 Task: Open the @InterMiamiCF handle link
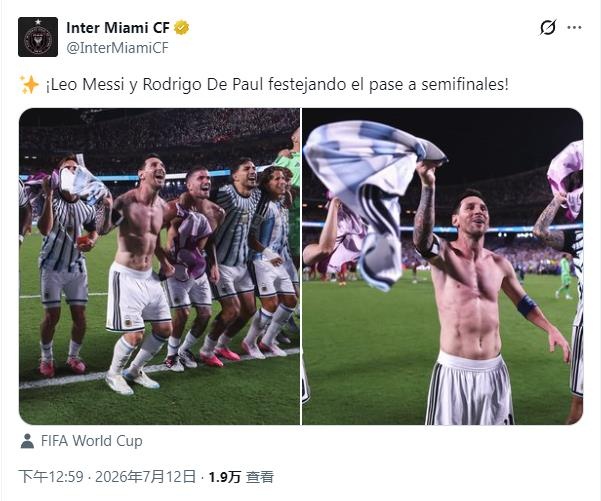[x=117, y=48]
